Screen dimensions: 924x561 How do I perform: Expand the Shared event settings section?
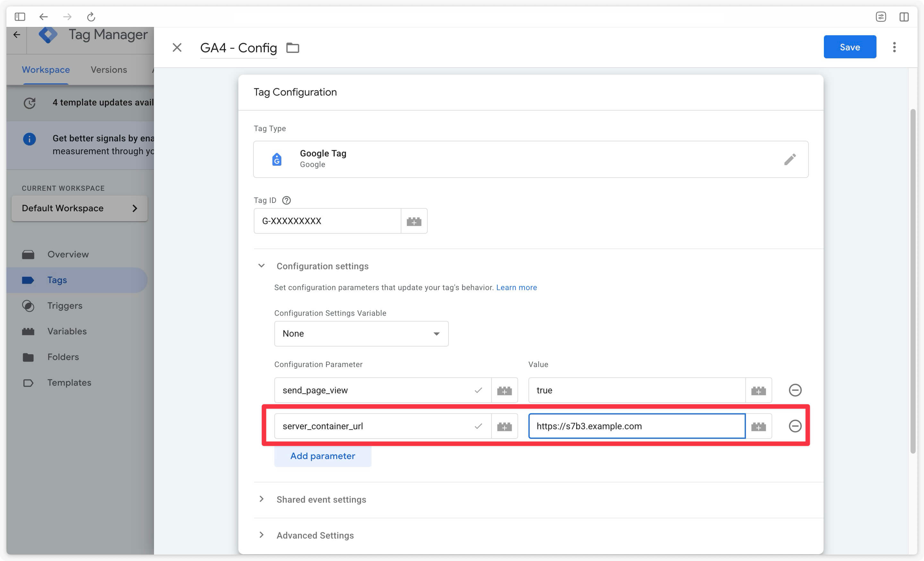pos(321,499)
